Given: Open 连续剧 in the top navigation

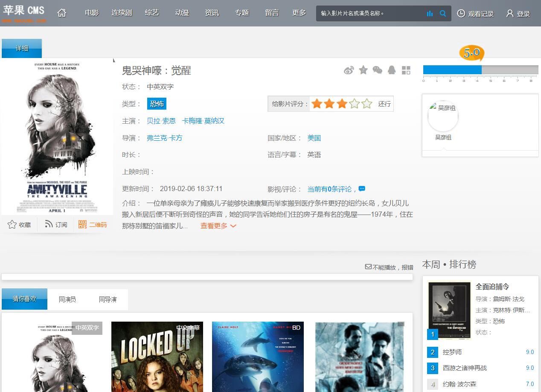Looking at the screenshot, I should pyautogui.click(x=122, y=13).
